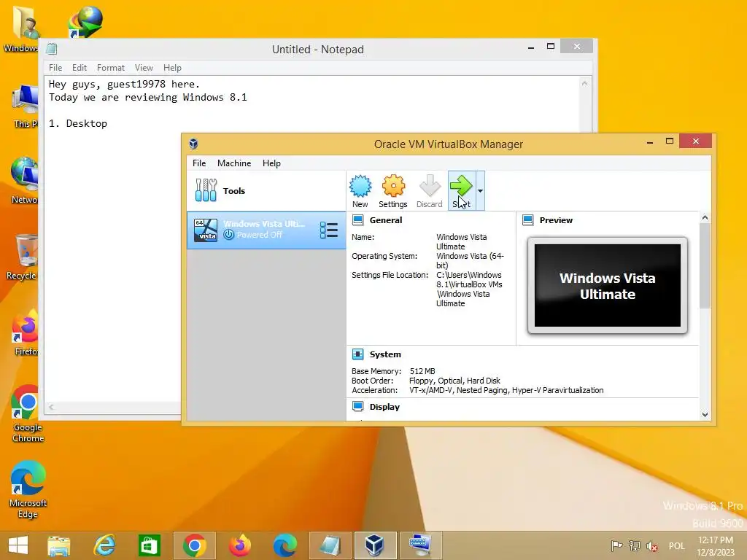The height and width of the screenshot is (560, 747).
Task: Open the Windows Store taskbar icon
Action: [149, 545]
